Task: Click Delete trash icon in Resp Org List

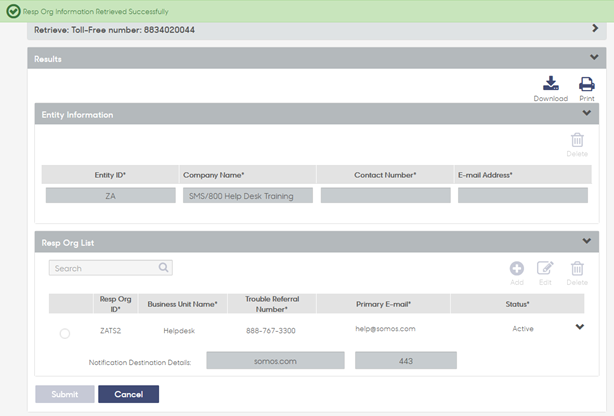Action: pyautogui.click(x=577, y=268)
